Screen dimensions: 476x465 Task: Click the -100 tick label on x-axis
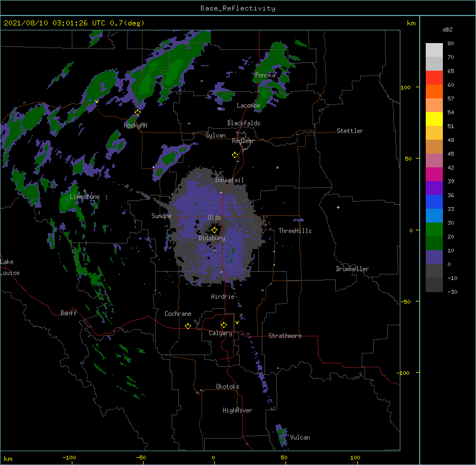click(69, 457)
